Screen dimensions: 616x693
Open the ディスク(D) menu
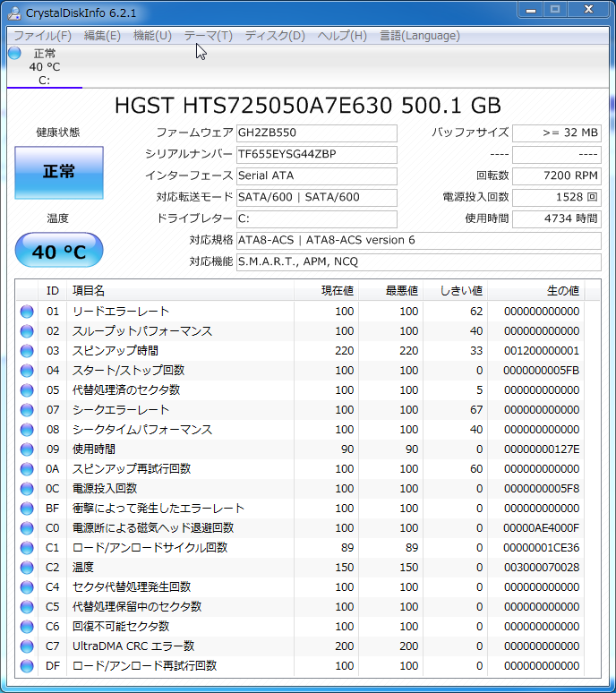(275, 35)
